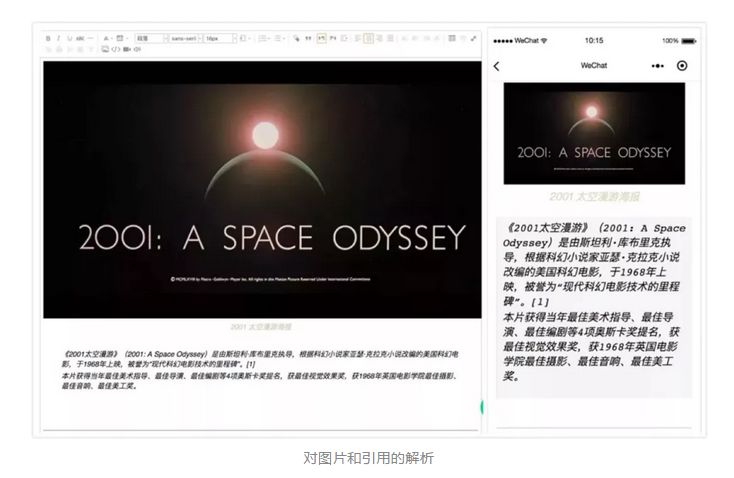Align text to the left
Image resolution: width=734 pixels, height=478 pixels.
point(358,38)
